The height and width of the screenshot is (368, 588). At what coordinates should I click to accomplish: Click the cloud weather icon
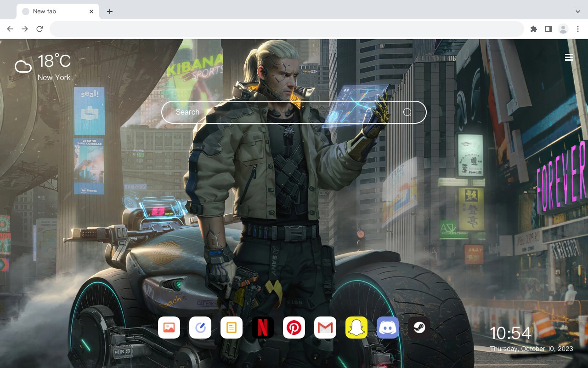(23, 67)
